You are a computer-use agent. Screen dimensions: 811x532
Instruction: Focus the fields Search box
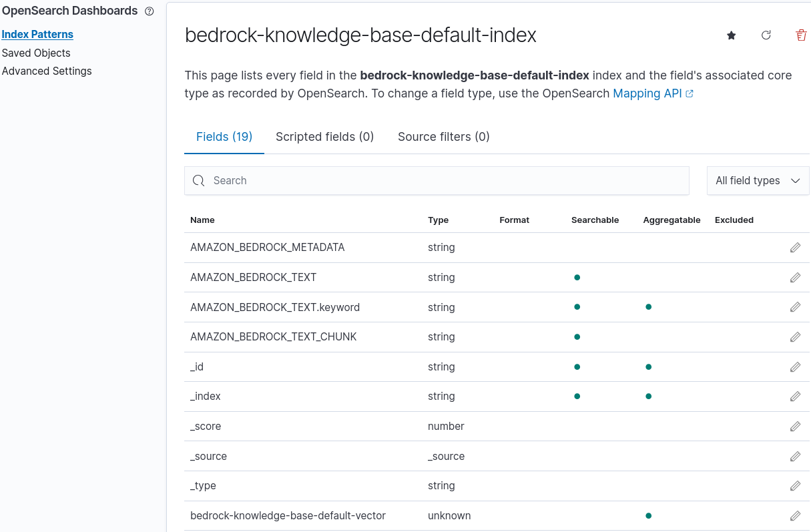[437, 181]
